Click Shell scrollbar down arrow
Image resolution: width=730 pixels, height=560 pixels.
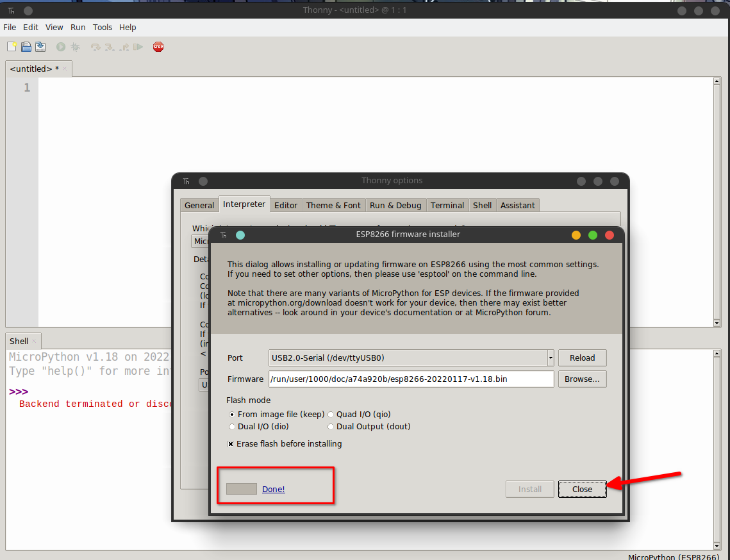pos(717,546)
